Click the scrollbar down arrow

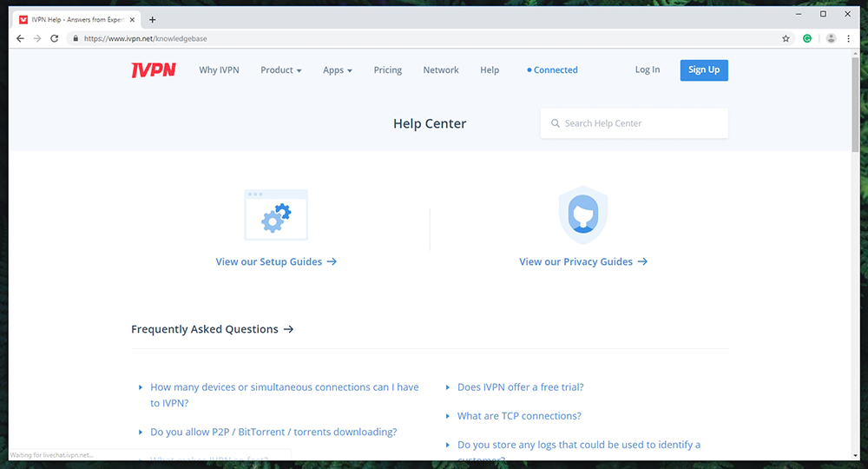click(855, 455)
